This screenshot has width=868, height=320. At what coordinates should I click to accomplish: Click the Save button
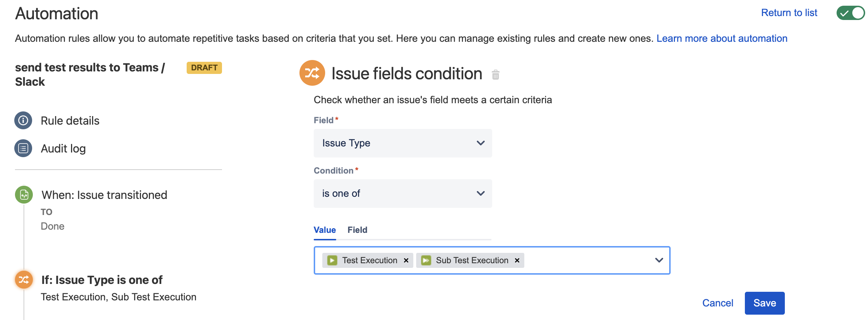(x=764, y=303)
